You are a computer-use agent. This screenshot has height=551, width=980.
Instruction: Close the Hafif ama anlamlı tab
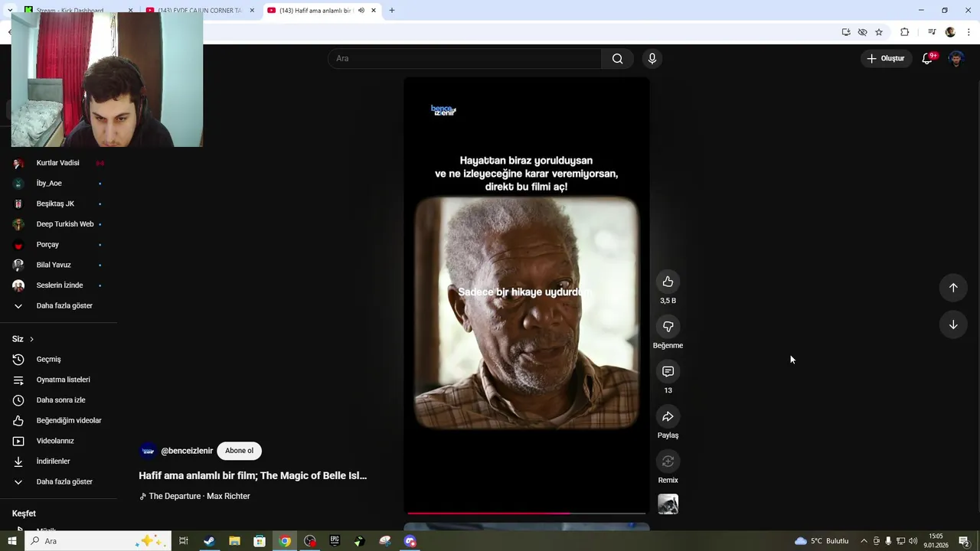point(374,11)
